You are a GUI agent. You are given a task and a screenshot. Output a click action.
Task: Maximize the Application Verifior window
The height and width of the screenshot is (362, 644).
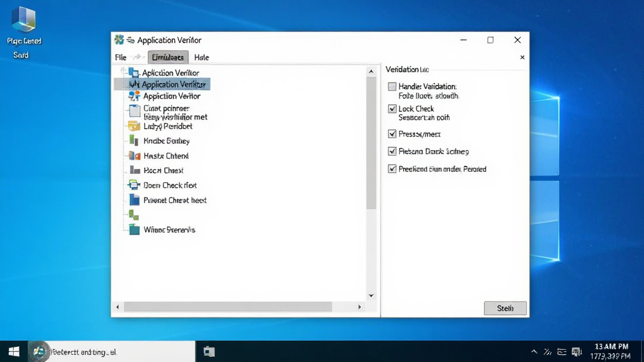click(x=491, y=40)
